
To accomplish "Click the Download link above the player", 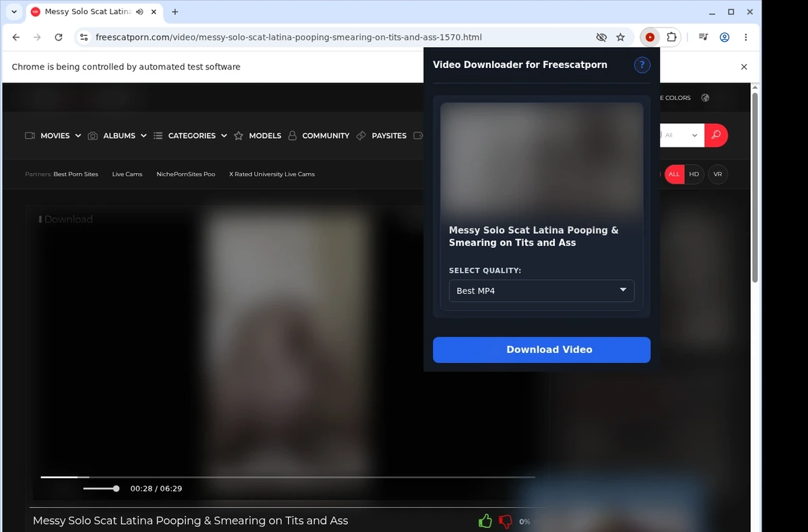I will [65, 220].
